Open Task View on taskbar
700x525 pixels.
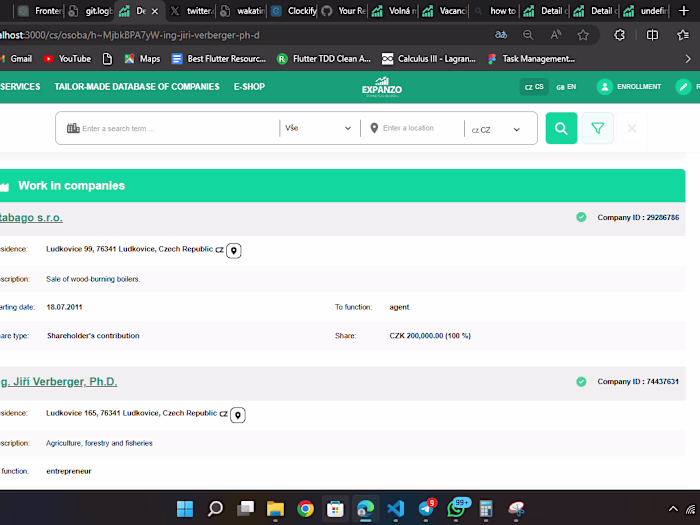pyautogui.click(x=245, y=508)
